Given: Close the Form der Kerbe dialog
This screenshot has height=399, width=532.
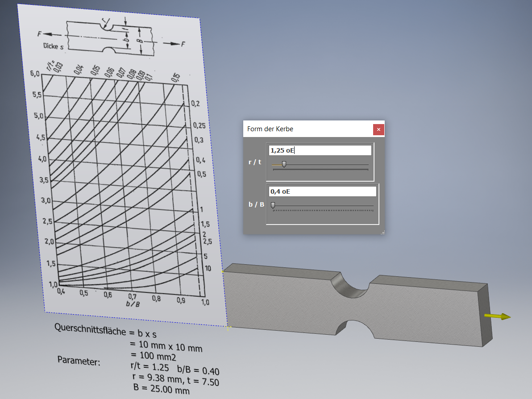Looking at the screenshot, I should [378, 129].
